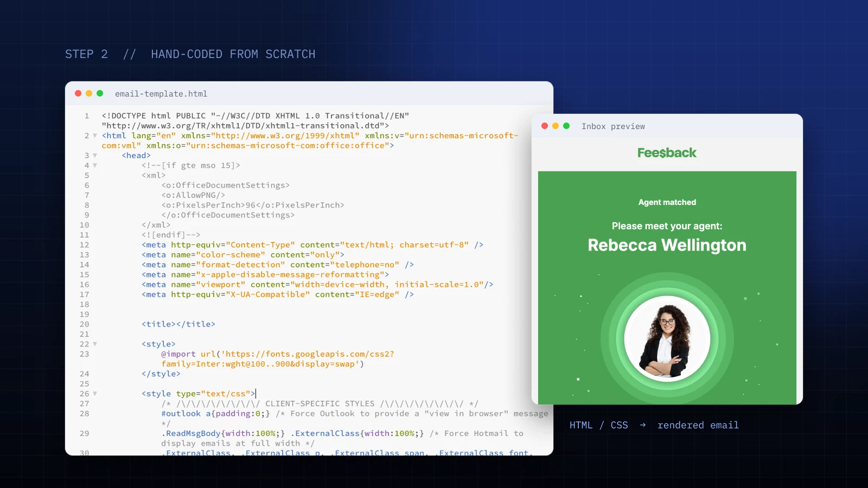The width and height of the screenshot is (868, 488).
Task: Click the Inbox preview window title
Action: tap(613, 126)
